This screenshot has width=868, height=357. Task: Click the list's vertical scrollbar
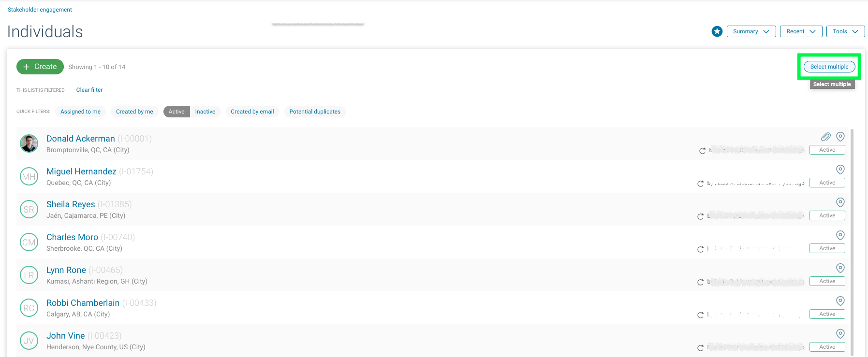pos(852,242)
